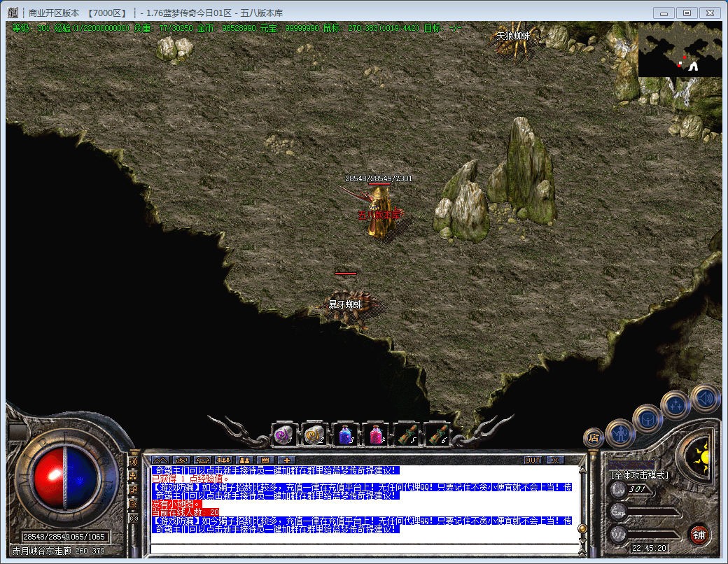This screenshot has width=728, height=564.
Task: Open the skills icon with sparkles
Action: (x=675, y=404)
